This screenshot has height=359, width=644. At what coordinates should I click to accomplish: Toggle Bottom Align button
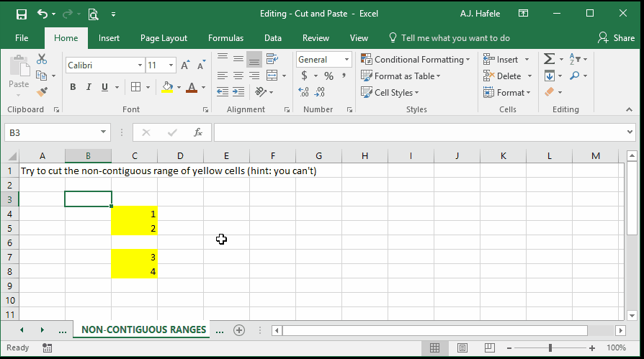[254, 60]
